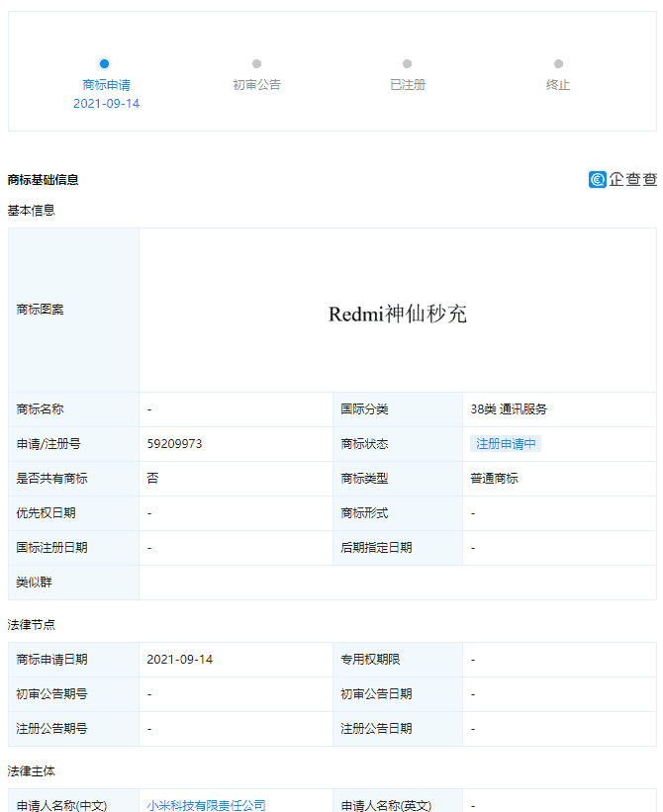Click the 国标注册日期 label cell
The height and width of the screenshot is (812, 663).
[x=73, y=548]
